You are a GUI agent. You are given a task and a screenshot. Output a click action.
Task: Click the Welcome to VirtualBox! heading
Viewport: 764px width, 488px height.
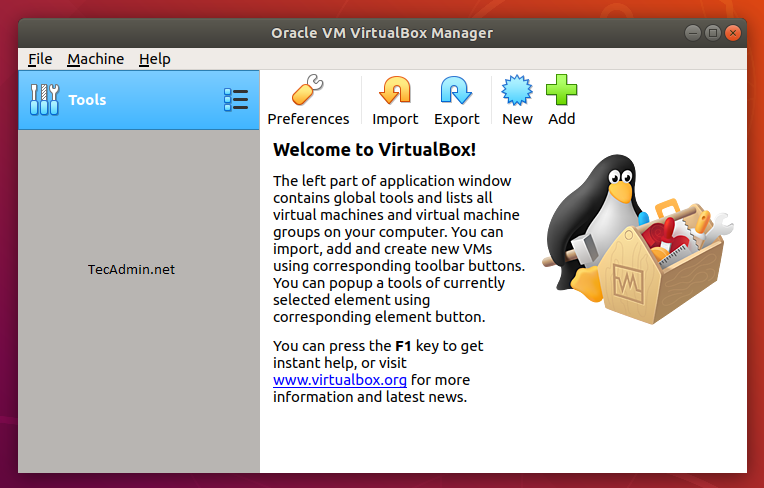tap(374, 150)
